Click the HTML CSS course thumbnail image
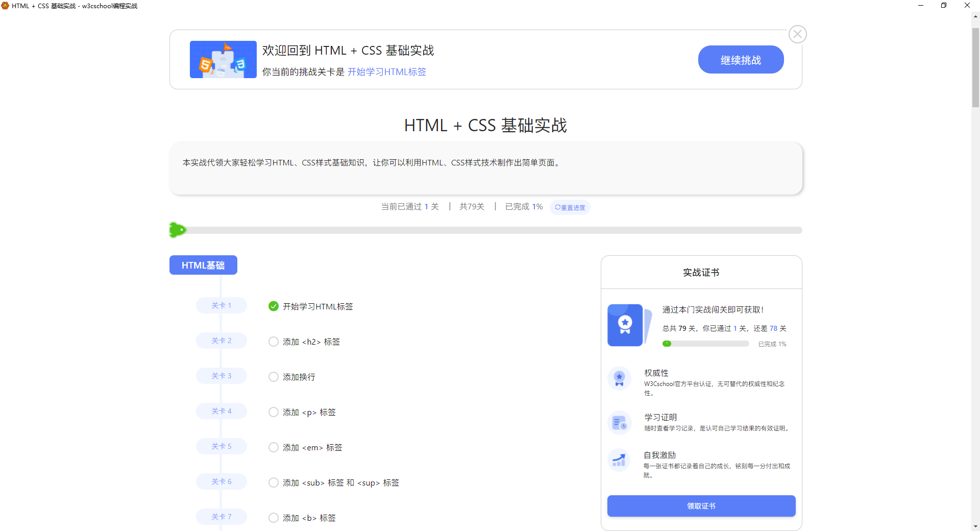This screenshot has height=531, width=980. (223, 59)
